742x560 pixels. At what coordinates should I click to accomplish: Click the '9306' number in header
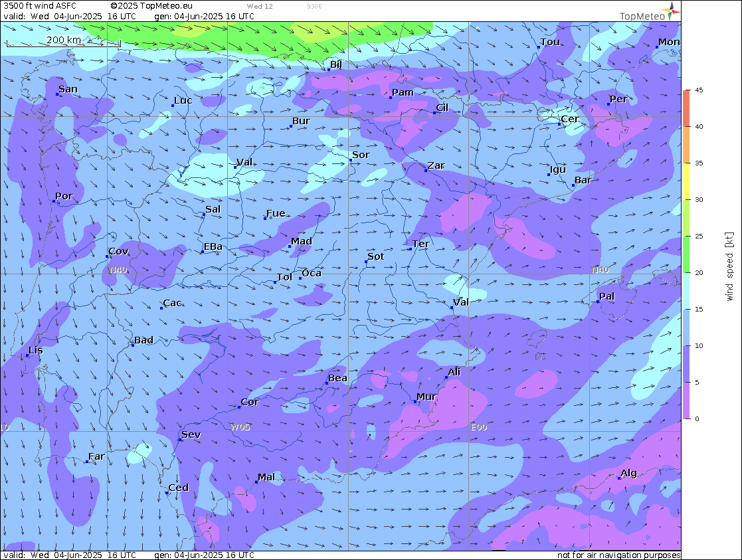click(314, 6)
